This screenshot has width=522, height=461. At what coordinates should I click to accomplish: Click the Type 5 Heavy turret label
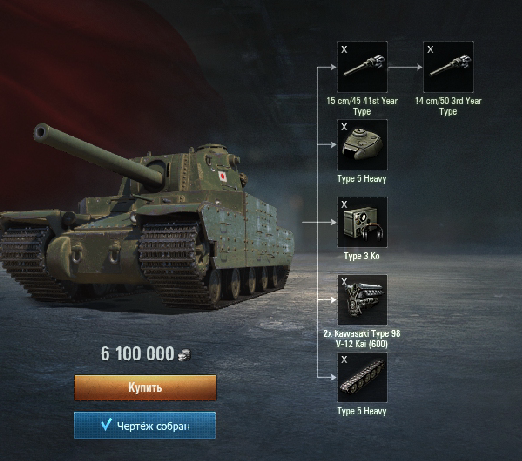pyautogui.click(x=362, y=179)
